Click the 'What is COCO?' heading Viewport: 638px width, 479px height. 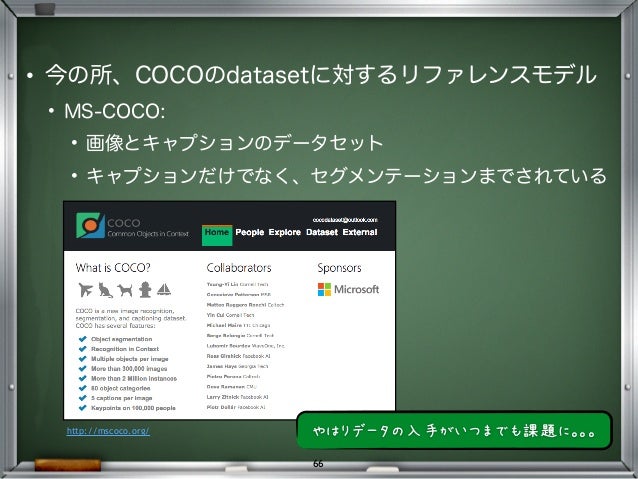[x=113, y=268]
